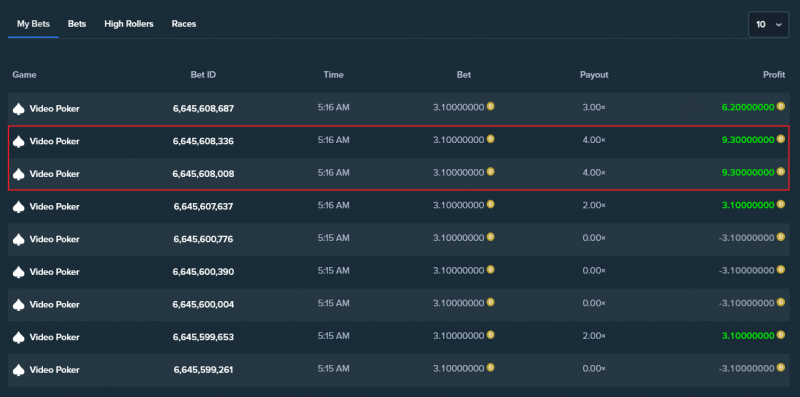Click the Game column header
This screenshot has width=800, height=397.
pos(24,75)
